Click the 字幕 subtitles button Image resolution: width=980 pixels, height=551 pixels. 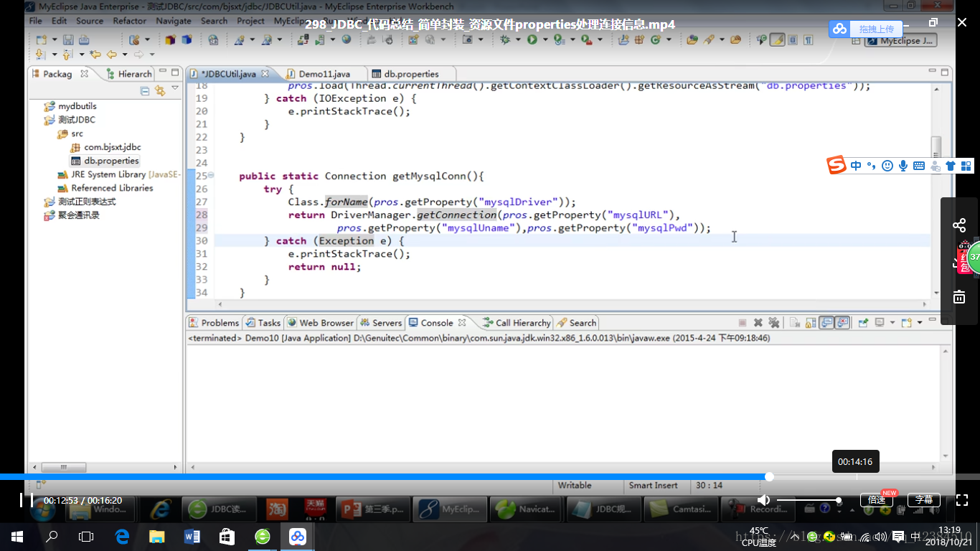click(924, 500)
